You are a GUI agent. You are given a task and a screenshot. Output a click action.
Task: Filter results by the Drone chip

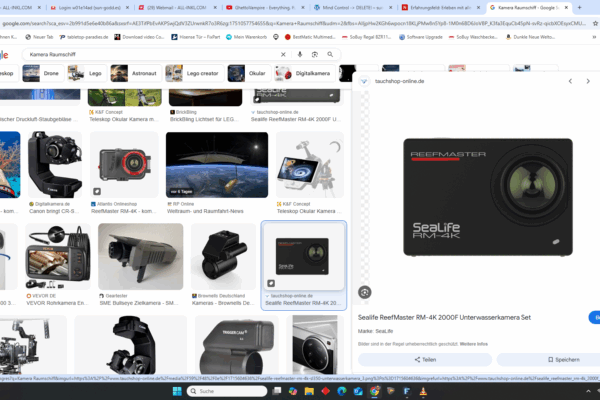point(42,73)
